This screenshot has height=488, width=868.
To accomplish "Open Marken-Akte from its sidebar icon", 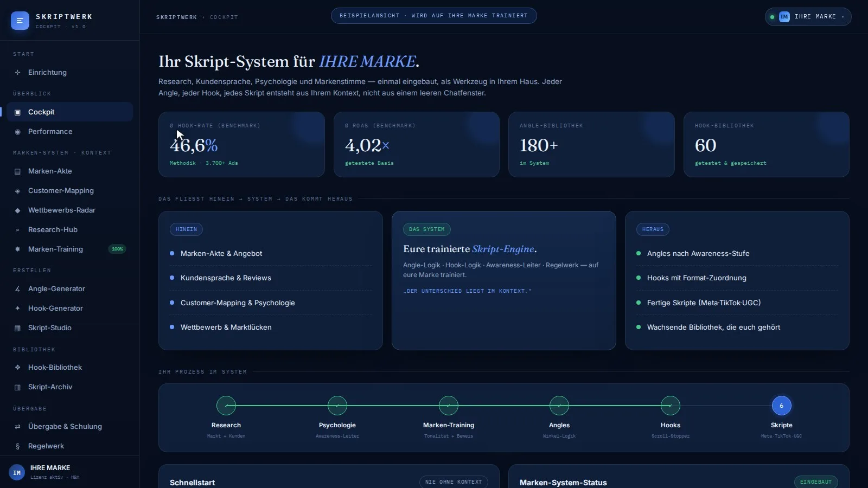I will point(17,171).
